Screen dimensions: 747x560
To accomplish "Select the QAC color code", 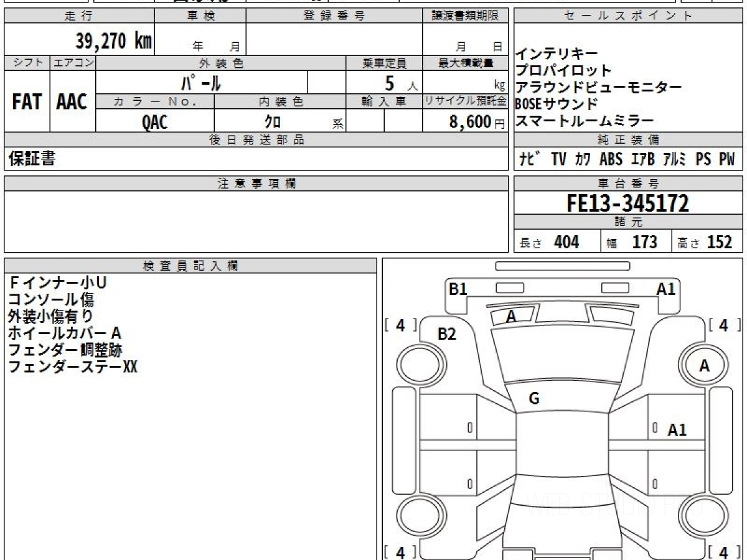I will coord(154,122).
